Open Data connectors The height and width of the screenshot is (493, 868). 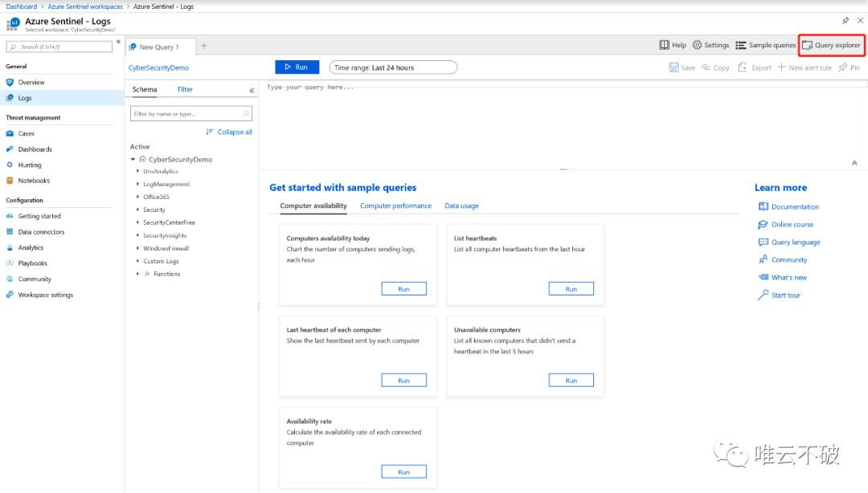[x=41, y=232]
